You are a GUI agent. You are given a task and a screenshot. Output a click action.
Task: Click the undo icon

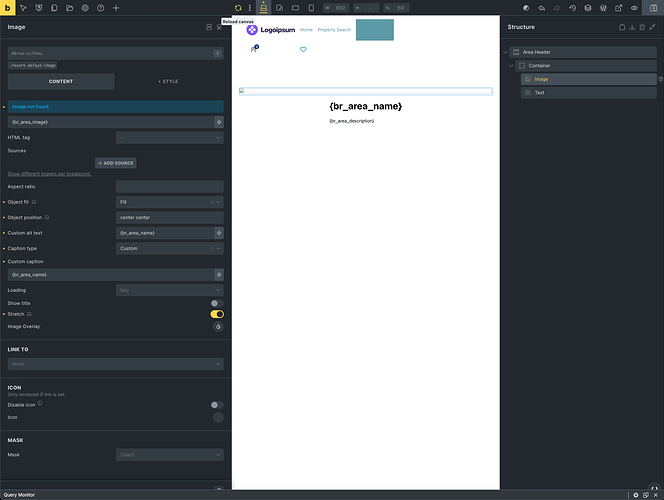tap(542, 8)
